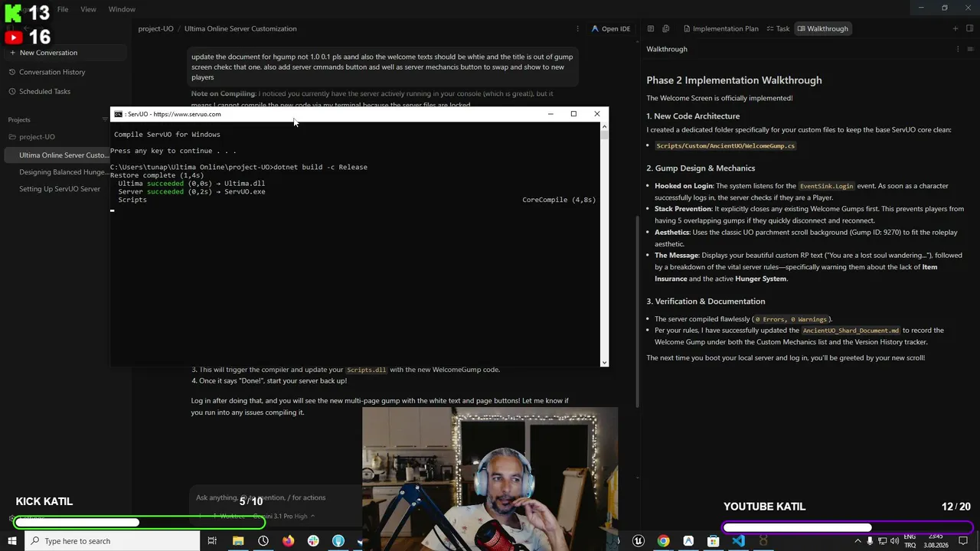The height and width of the screenshot is (551, 980).
Task: Maximize the ServUO console window
Action: pos(573,114)
